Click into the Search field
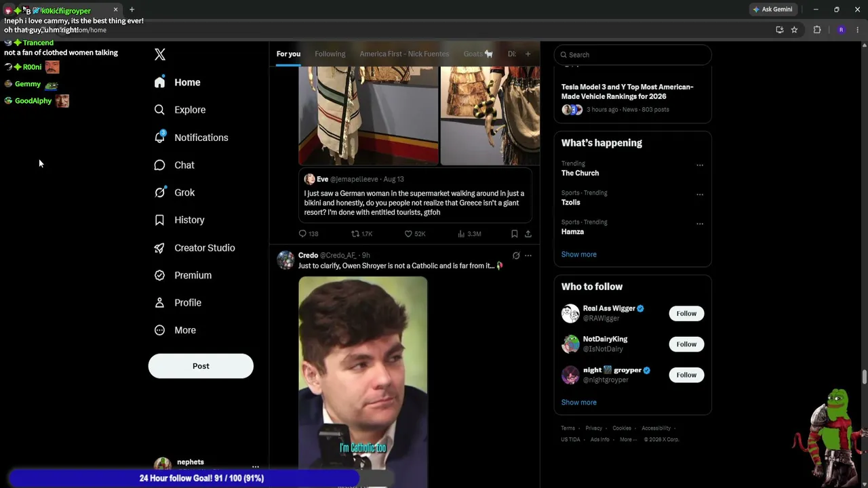Image resolution: width=868 pixels, height=488 pixels. coord(633,55)
